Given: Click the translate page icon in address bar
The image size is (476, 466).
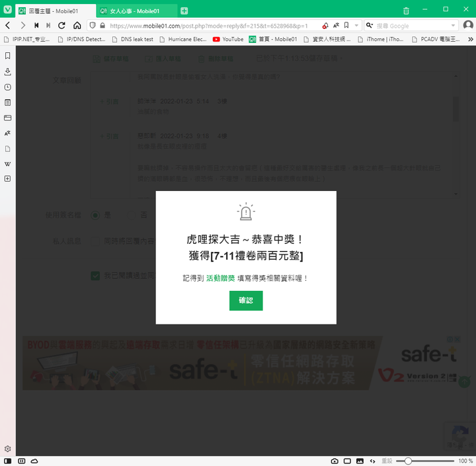Looking at the screenshot, I should click(x=336, y=26).
